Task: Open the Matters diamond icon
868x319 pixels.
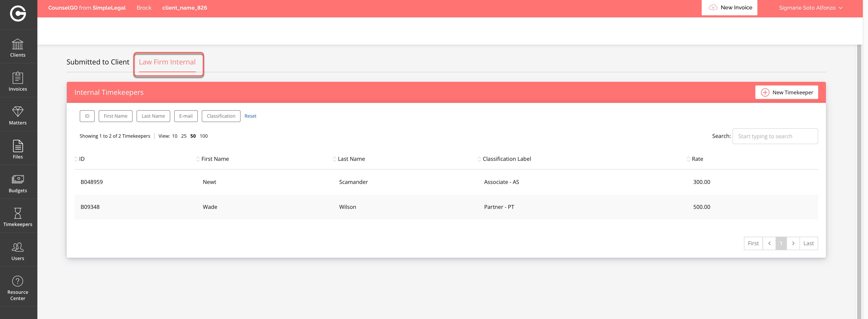Action: point(18,115)
